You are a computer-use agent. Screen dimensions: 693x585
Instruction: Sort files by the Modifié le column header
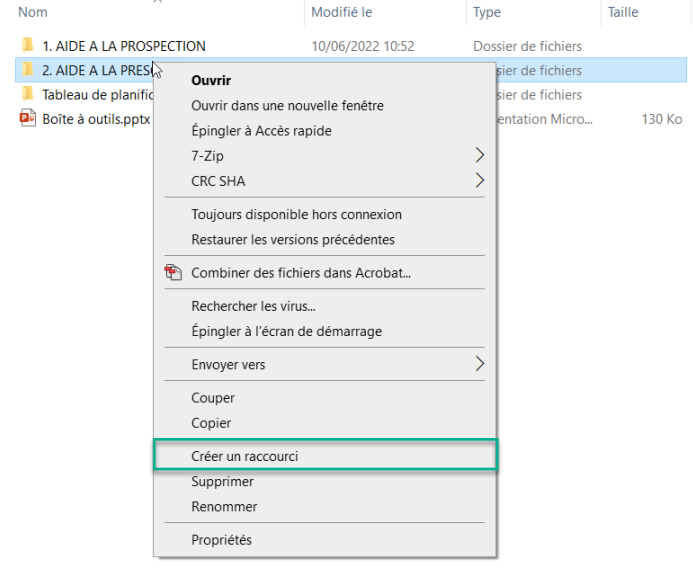coord(342,12)
